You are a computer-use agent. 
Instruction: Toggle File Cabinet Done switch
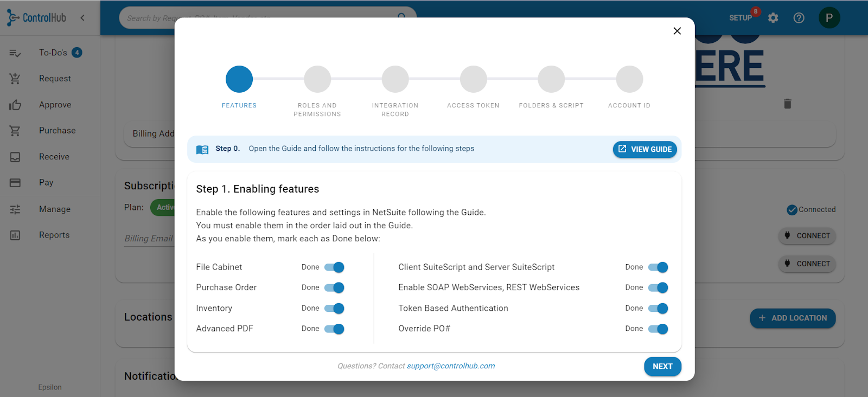point(334,267)
